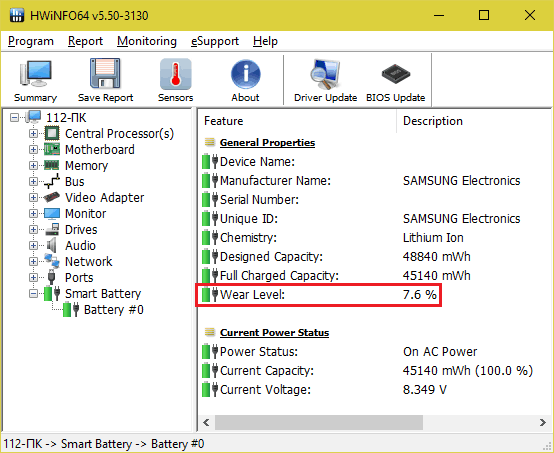Click the horizontal scrollbar right arrow
The width and height of the screenshot is (554, 453).
pos(543,422)
